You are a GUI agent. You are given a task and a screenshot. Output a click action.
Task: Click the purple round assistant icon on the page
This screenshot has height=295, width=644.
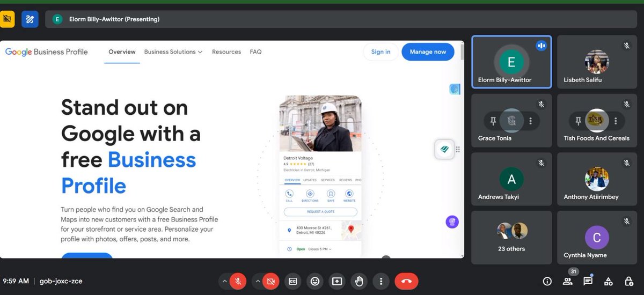pos(452,222)
